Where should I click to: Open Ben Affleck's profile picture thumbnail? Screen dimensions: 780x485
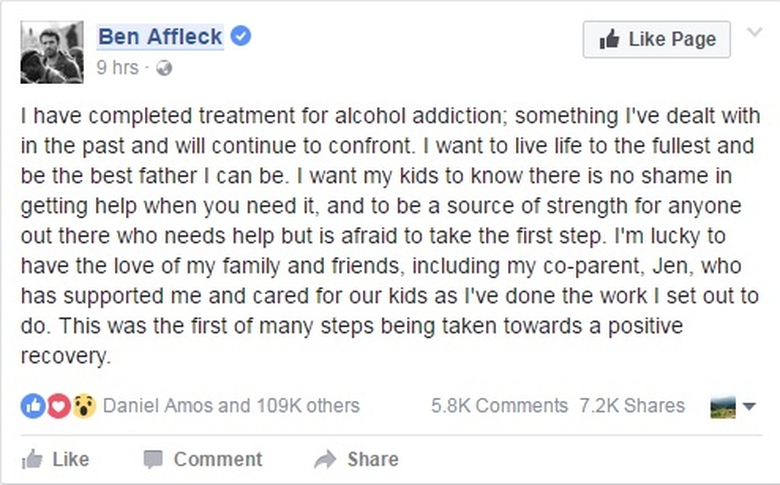[x=52, y=52]
